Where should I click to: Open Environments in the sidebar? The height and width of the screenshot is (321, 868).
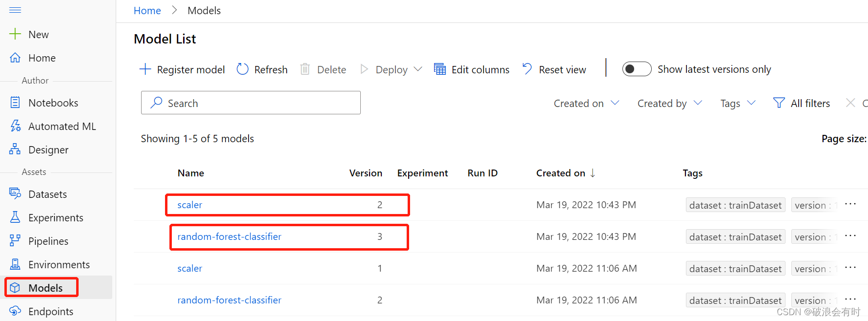click(59, 264)
